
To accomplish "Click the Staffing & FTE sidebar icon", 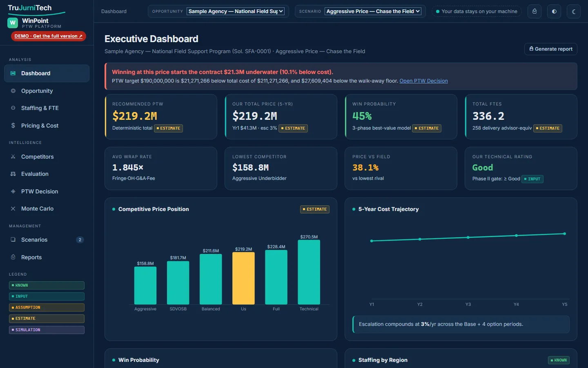I will click(x=13, y=108).
